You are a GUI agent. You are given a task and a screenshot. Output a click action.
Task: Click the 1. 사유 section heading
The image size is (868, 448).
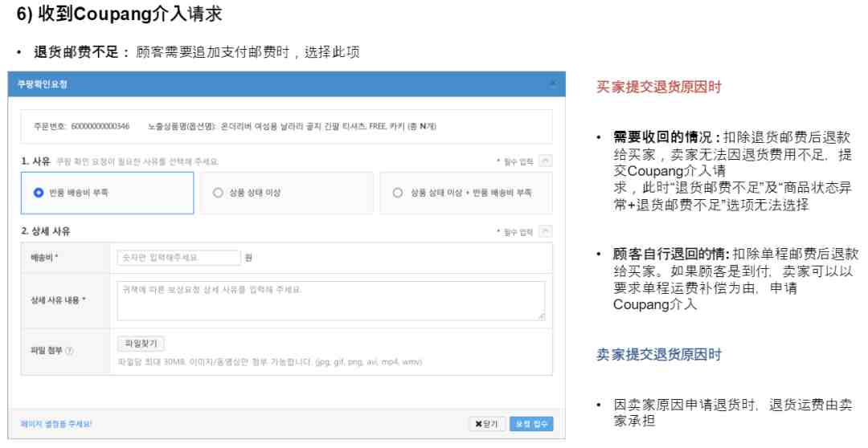(x=35, y=161)
